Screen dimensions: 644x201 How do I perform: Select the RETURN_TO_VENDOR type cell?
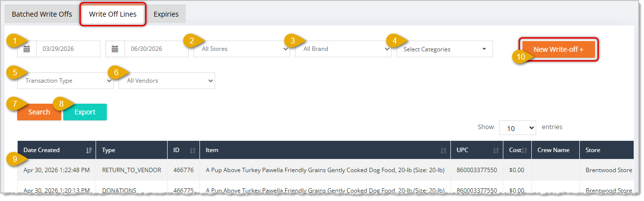(131, 170)
